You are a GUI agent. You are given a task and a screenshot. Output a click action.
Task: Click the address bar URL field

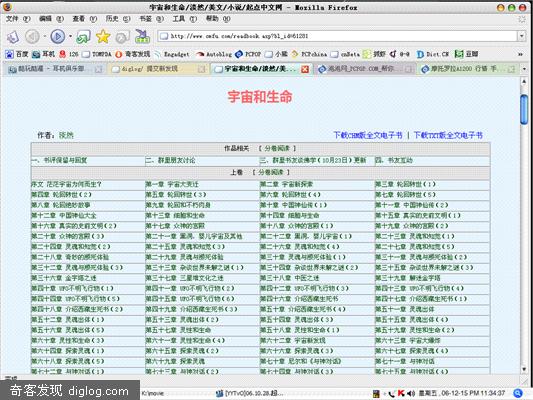pos(337,36)
